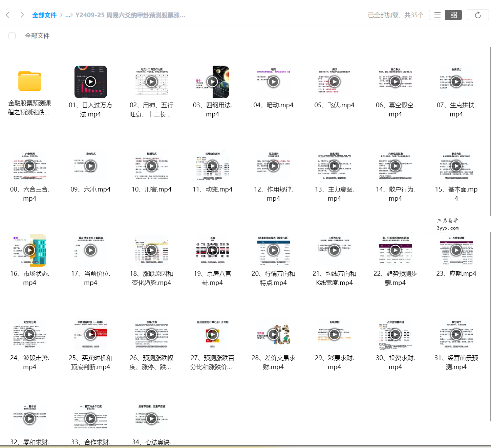Play video 10、刑害.mp4
The width and height of the screenshot is (491, 448).
click(x=151, y=166)
